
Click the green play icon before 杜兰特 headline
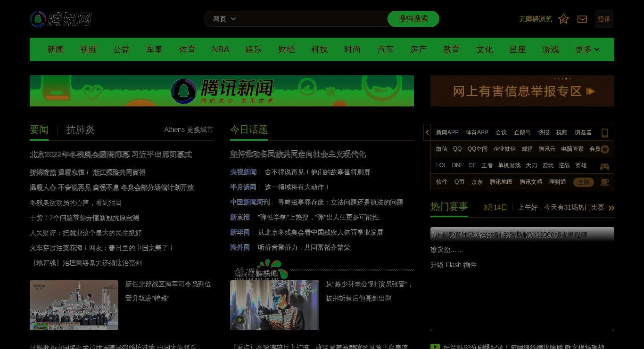[435, 347]
